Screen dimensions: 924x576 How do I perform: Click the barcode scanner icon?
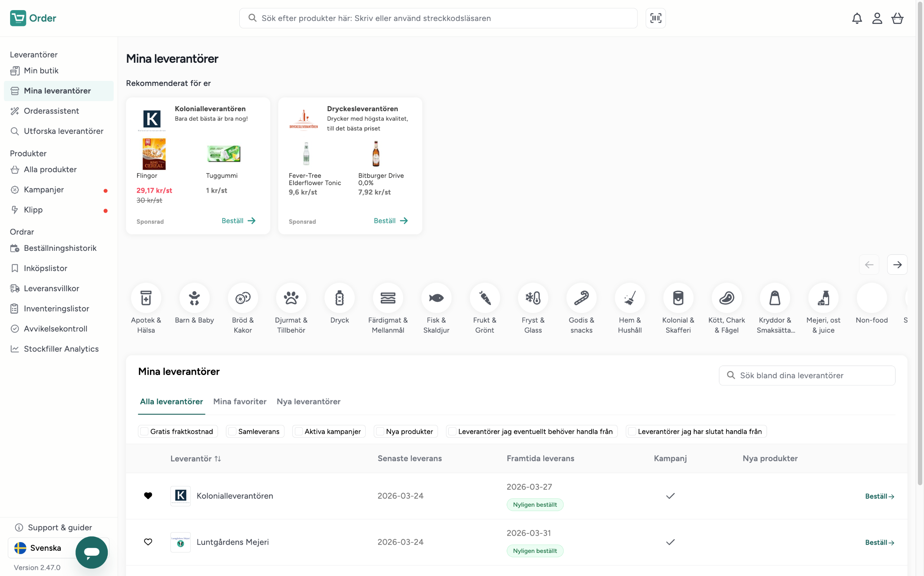coord(655,18)
